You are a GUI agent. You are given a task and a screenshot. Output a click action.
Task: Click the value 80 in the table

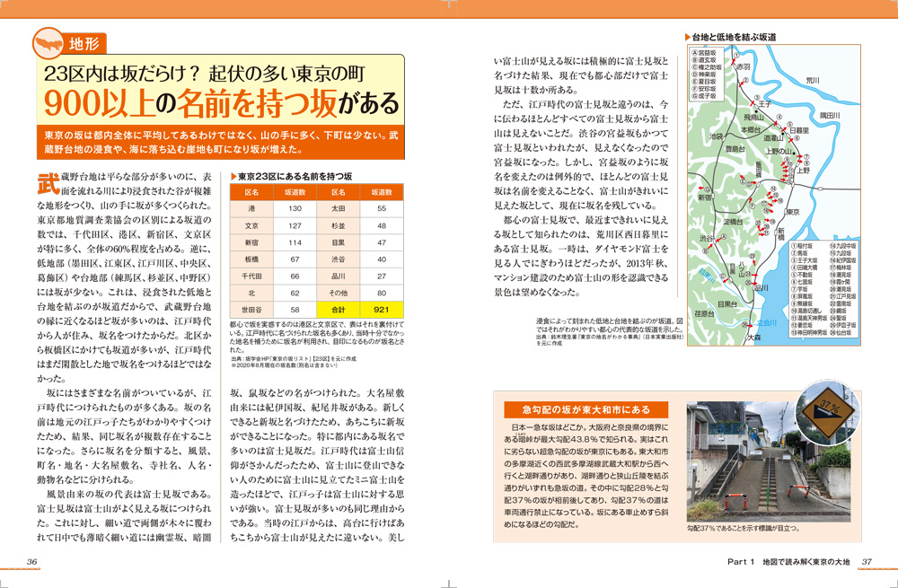tap(382, 294)
